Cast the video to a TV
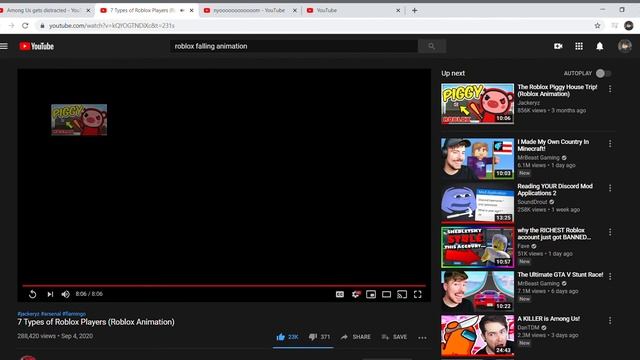Viewport: 640px width, 360px height. [402, 294]
